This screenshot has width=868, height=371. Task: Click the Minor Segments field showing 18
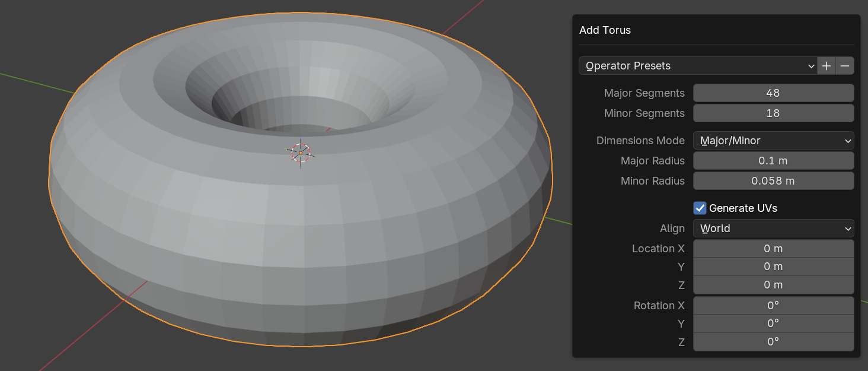773,113
